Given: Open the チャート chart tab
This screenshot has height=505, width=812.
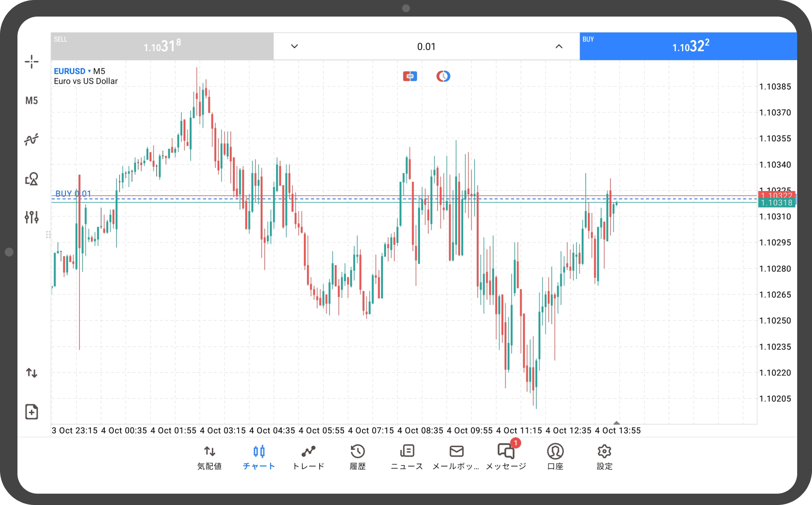Looking at the screenshot, I should point(259,457).
